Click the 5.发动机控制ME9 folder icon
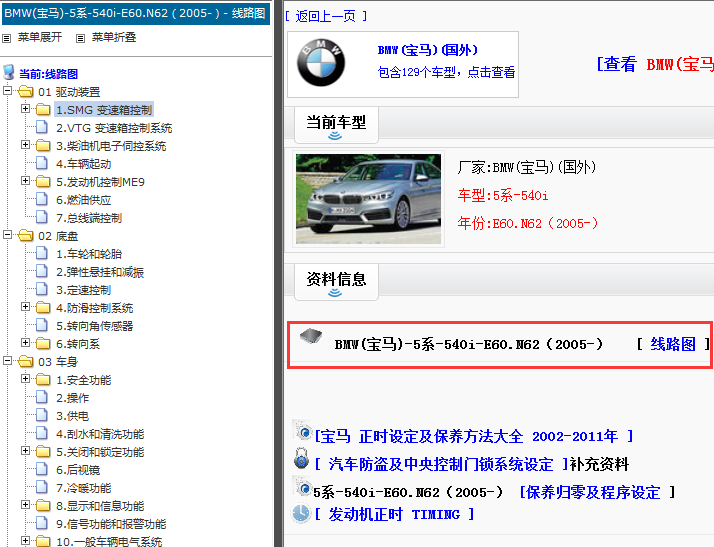The height and width of the screenshot is (547, 714). tap(43, 182)
